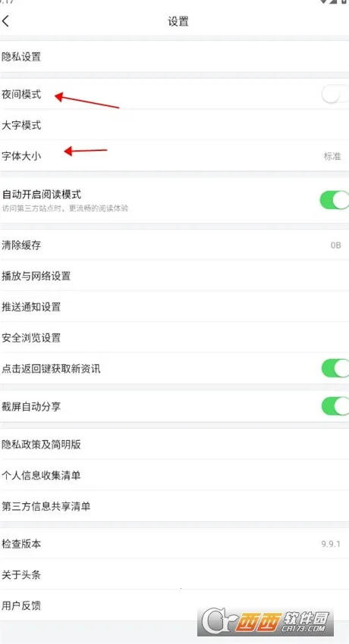Disable 自动开启阅读模式 switch
349x644 pixels.
pyautogui.click(x=334, y=200)
